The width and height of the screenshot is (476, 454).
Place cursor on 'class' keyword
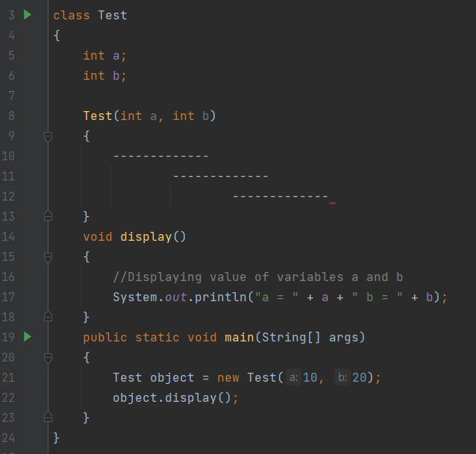point(72,15)
